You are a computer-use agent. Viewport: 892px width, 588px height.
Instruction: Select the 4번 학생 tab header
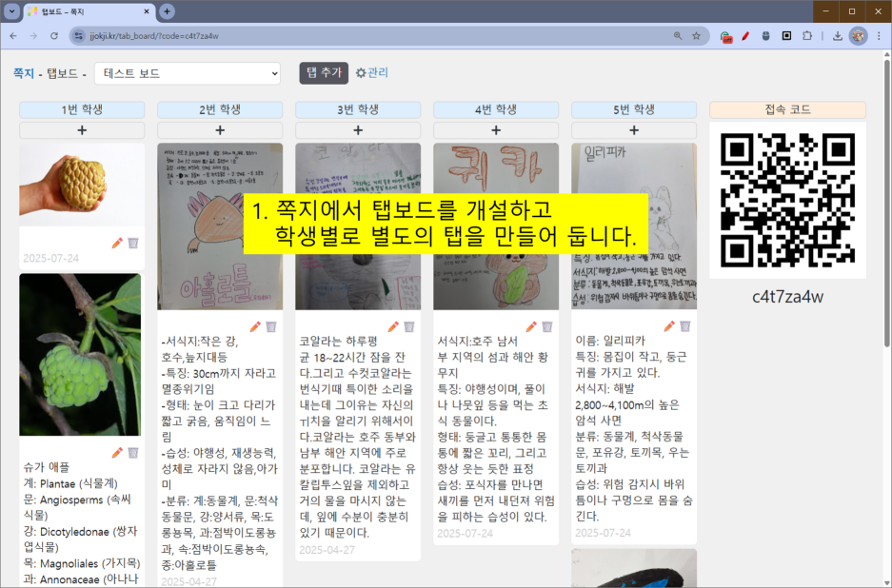coord(496,109)
